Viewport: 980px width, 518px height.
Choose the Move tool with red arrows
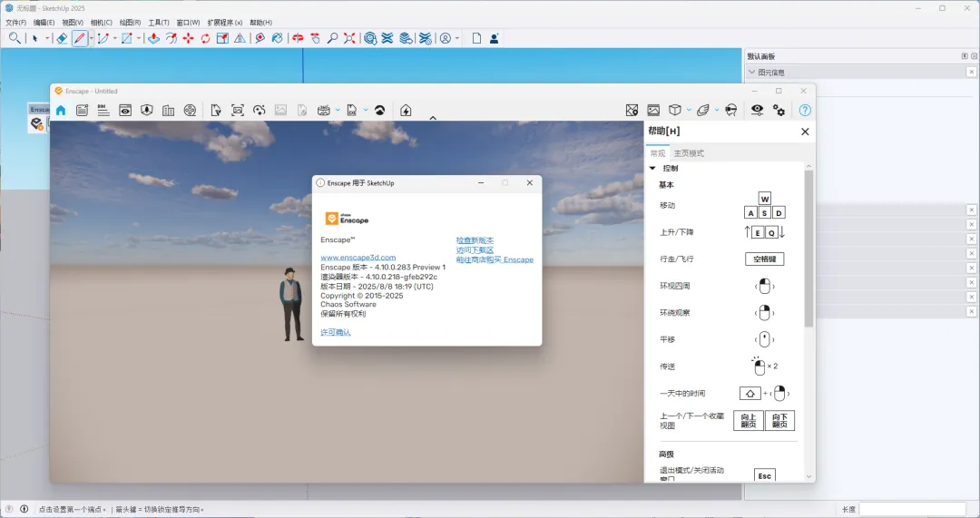[188, 38]
